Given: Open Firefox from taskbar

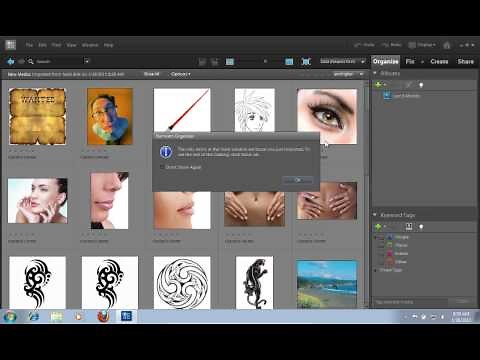Looking at the screenshot, I should coord(103,316).
